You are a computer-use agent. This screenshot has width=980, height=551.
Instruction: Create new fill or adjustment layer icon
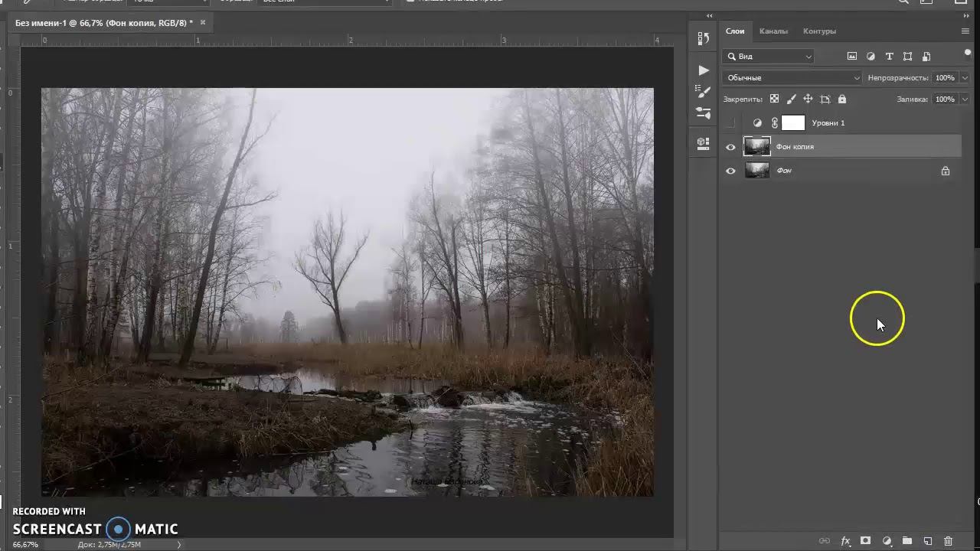click(887, 541)
